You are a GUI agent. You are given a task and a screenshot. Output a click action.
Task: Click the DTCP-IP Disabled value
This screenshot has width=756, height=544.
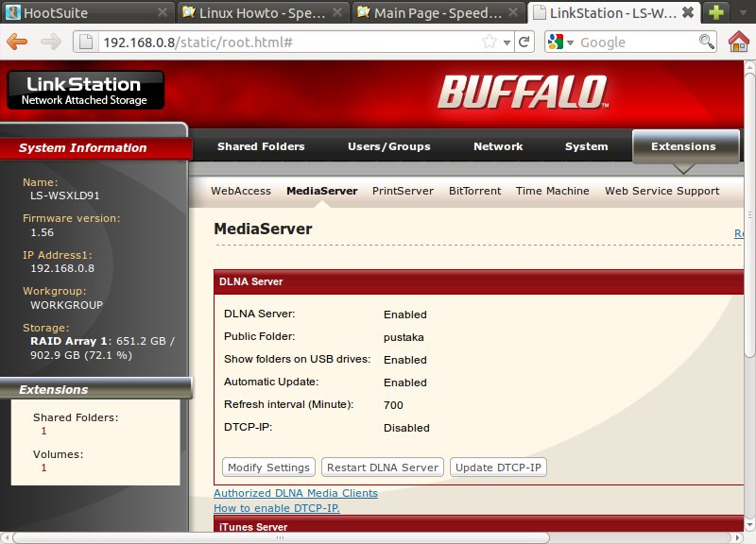click(x=406, y=428)
